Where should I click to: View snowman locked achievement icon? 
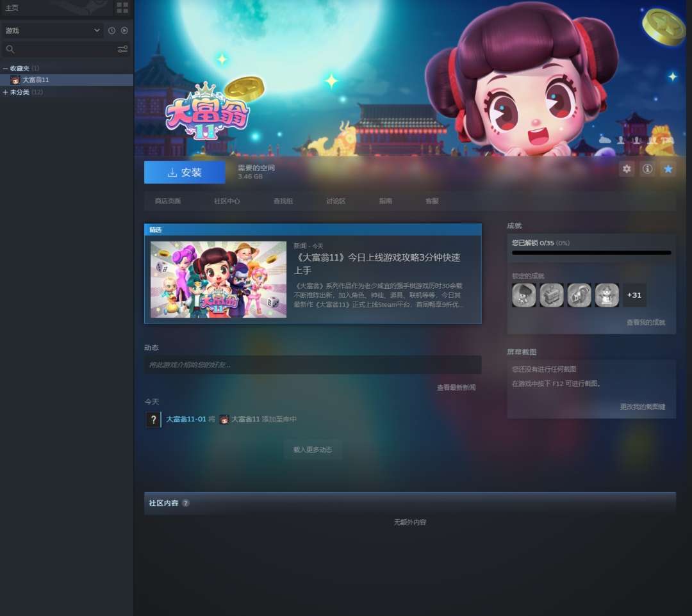click(607, 295)
